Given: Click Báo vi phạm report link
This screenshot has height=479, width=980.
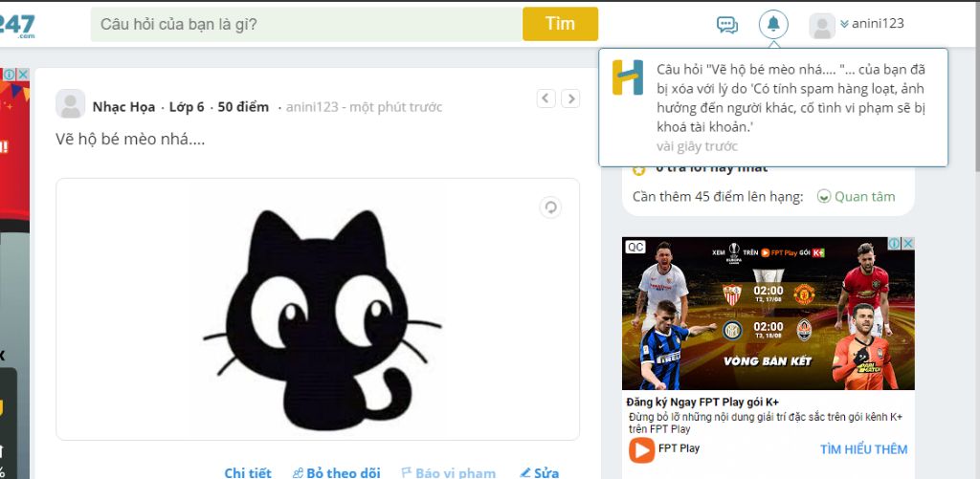Looking at the screenshot, I should click(x=448, y=472).
